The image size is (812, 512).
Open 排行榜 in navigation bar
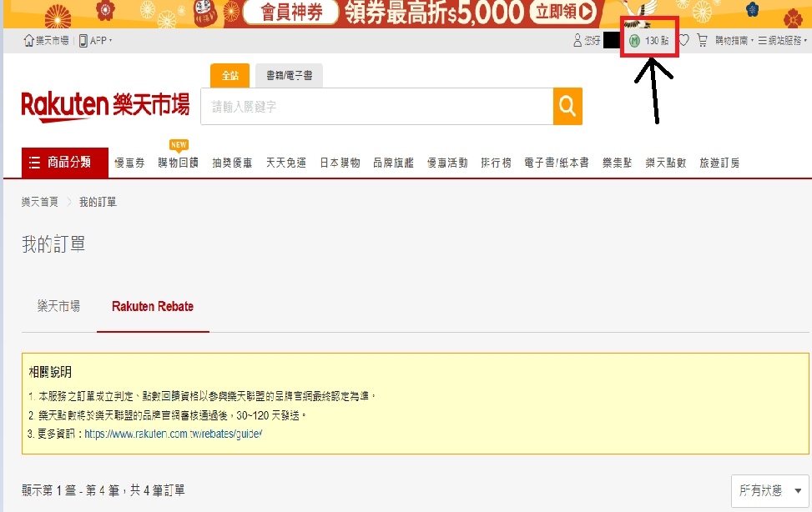coord(496,163)
